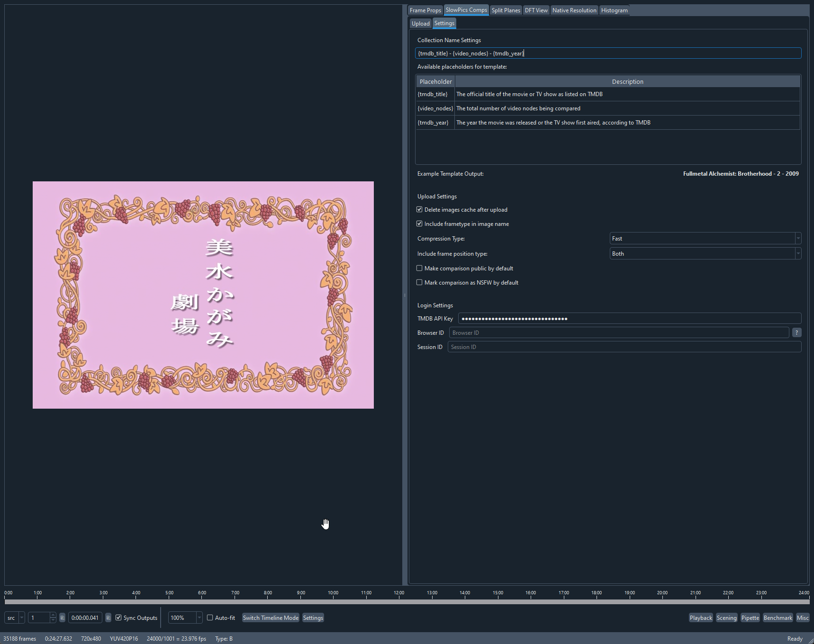The width and height of the screenshot is (814, 644).
Task: Open the 100% zoom level dropdown
Action: (x=185, y=617)
